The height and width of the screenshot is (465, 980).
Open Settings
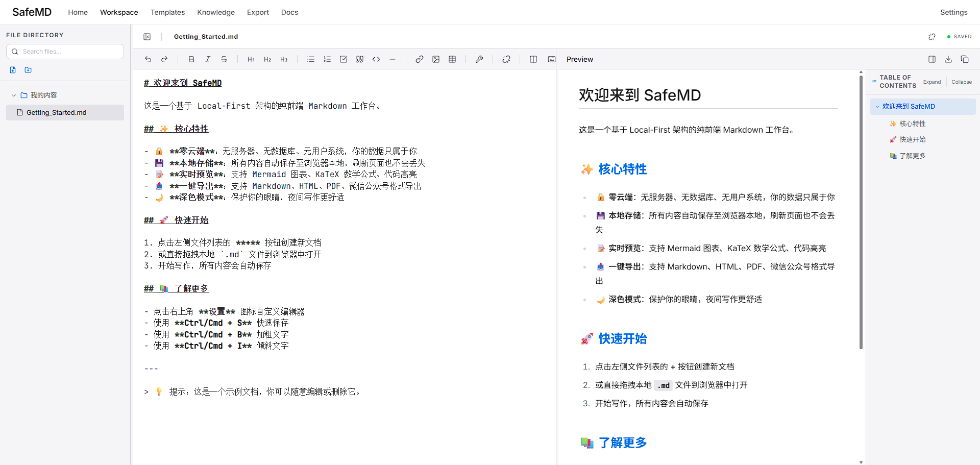point(954,12)
